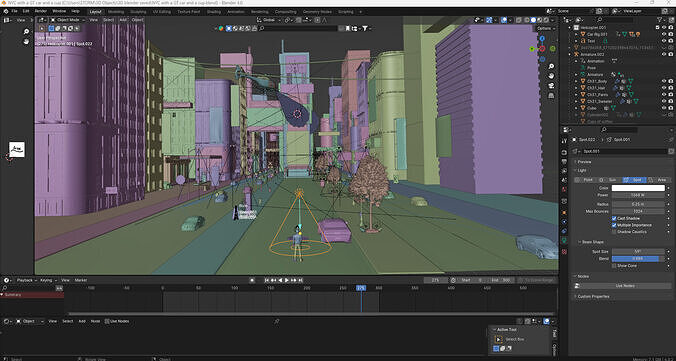Open the Edit menu
Image resolution: width=676 pixels, height=361 pixels.
(x=26, y=11)
